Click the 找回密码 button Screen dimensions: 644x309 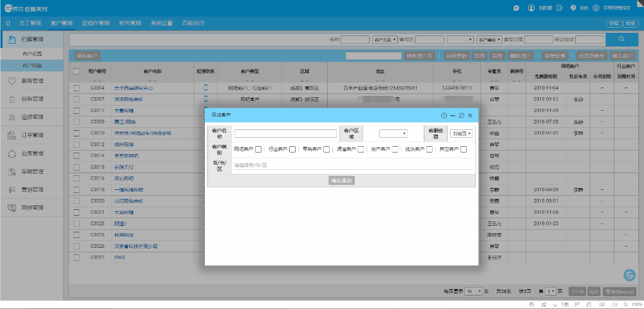tap(457, 56)
